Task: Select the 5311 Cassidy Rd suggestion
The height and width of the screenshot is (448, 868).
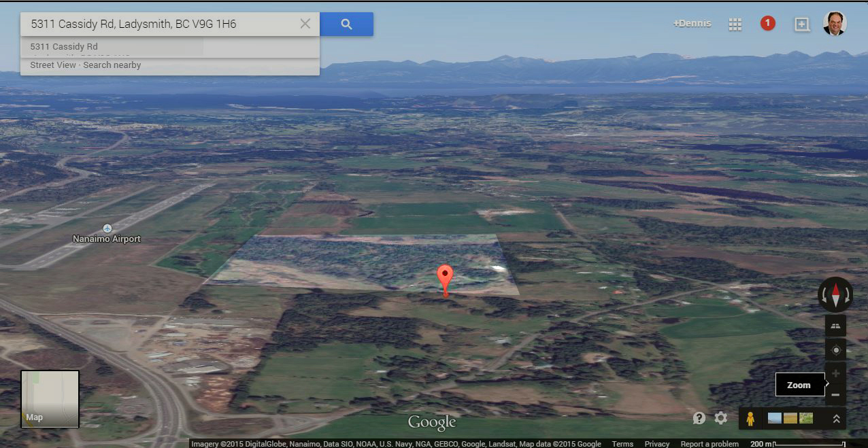Action: click(x=64, y=46)
